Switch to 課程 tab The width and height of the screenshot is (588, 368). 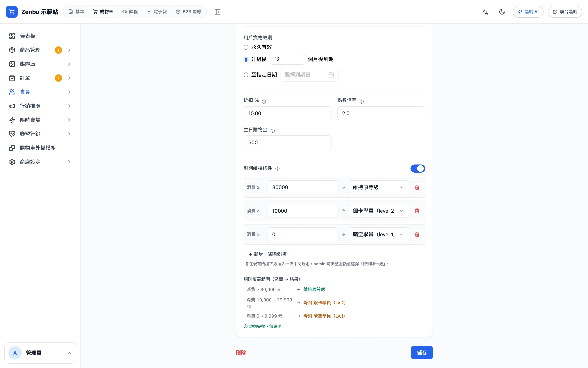130,12
